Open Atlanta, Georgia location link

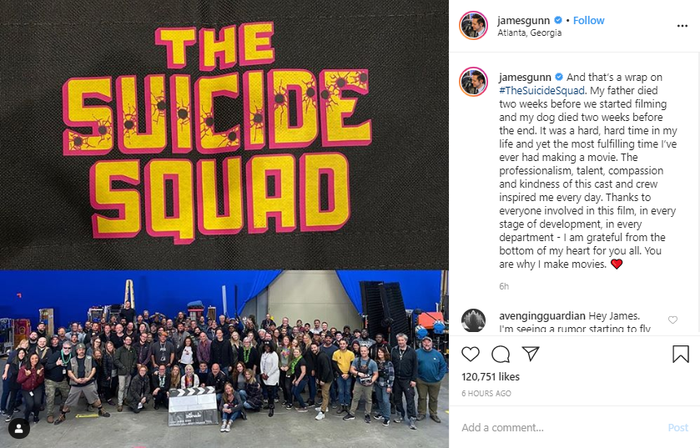click(529, 33)
